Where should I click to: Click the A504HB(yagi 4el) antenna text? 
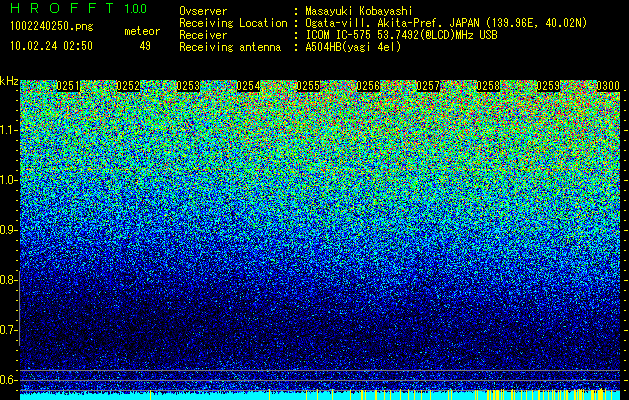[353, 47]
